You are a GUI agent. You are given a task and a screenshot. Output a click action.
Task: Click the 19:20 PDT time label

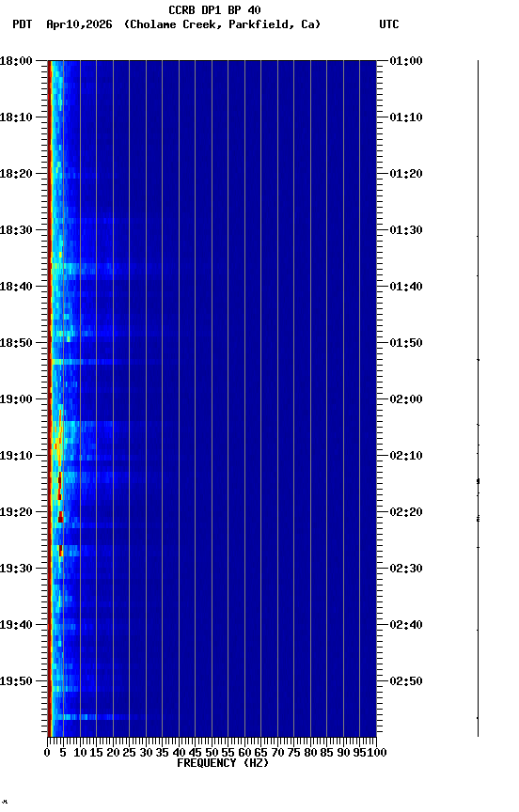(16, 512)
